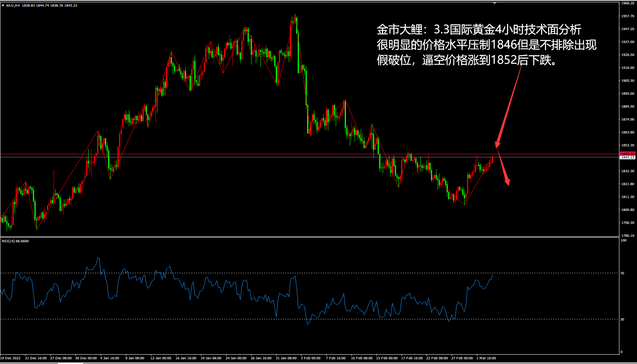Click the 1905.50 price scale value
This screenshot has height=364, width=637.
tap(628, 81)
